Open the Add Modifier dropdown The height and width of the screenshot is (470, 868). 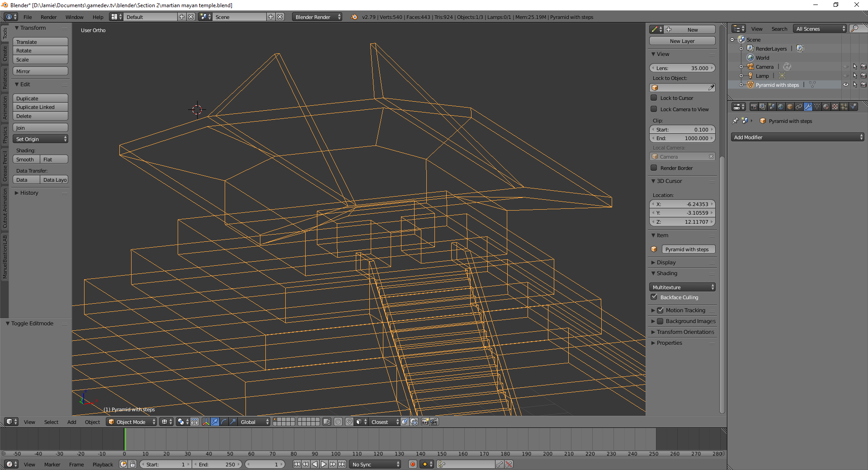click(797, 137)
